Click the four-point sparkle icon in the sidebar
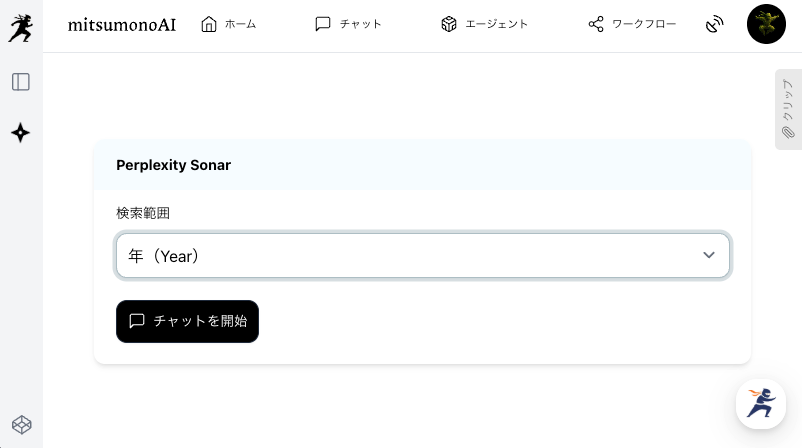The height and width of the screenshot is (448, 802). (20, 133)
